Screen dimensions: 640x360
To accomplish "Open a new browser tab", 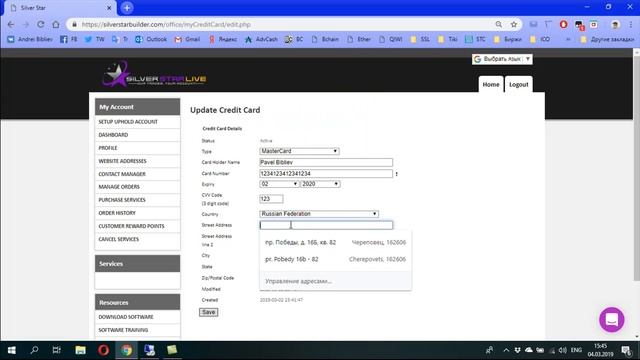I will pyautogui.click(x=127, y=8).
